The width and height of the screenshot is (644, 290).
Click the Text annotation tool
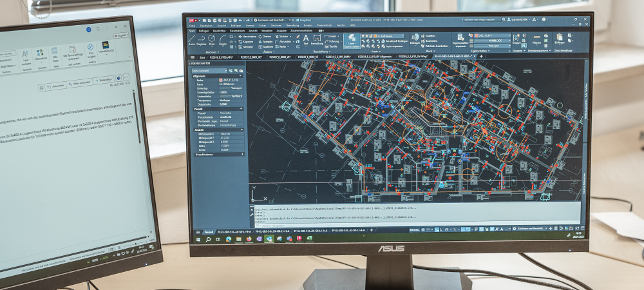[305, 40]
